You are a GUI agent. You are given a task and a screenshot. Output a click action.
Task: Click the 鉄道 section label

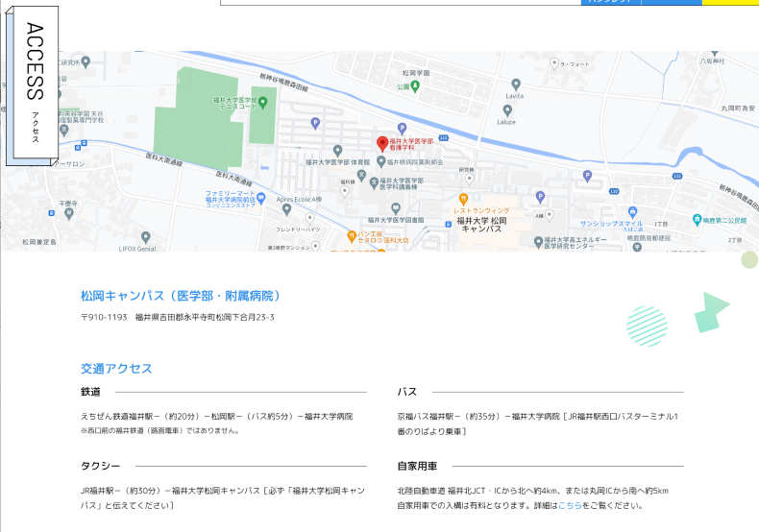(x=90, y=392)
